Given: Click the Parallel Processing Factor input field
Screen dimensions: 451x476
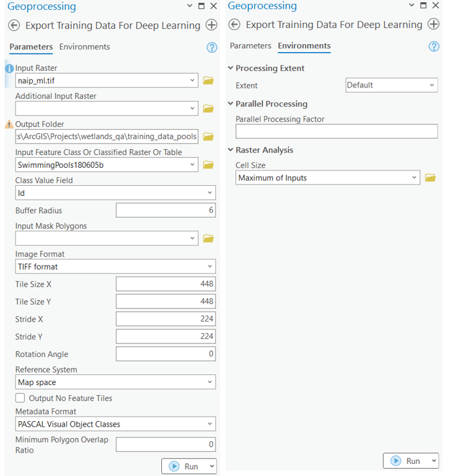Looking at the screenshot, I should (x=336, y=132).
